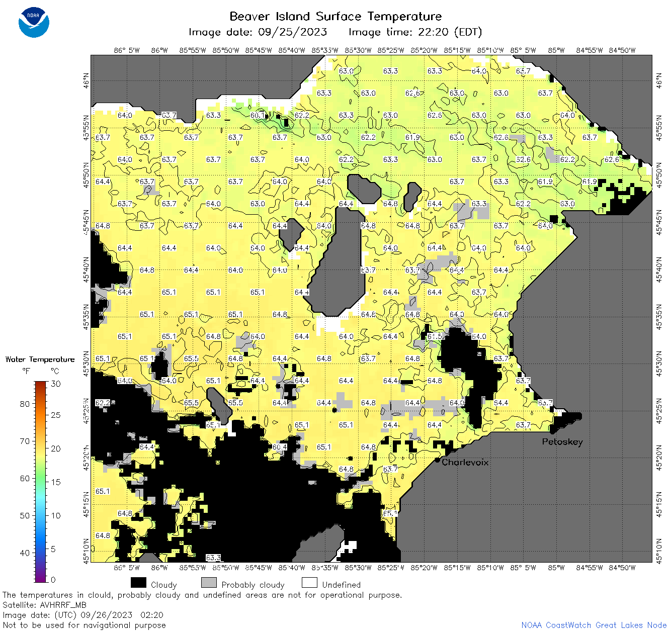Click the 60 Fahrenheit tick on the scale

(25, 478)
